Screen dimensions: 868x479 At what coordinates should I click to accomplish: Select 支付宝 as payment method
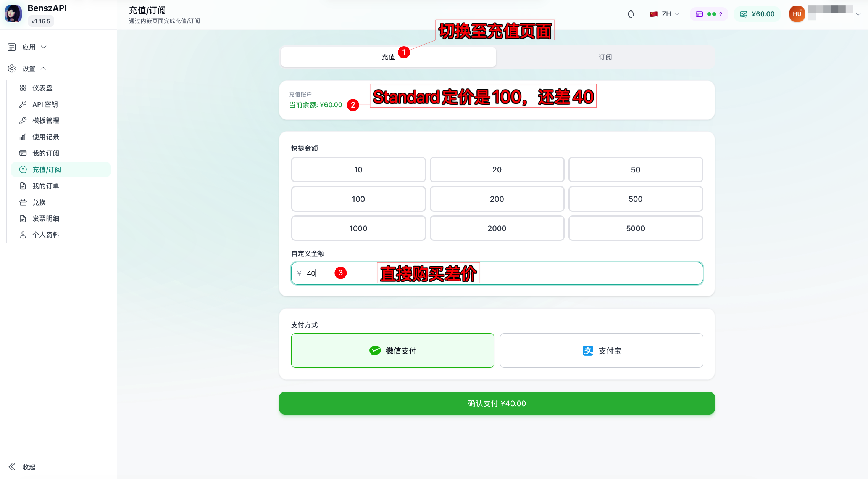tap(601, 350)
